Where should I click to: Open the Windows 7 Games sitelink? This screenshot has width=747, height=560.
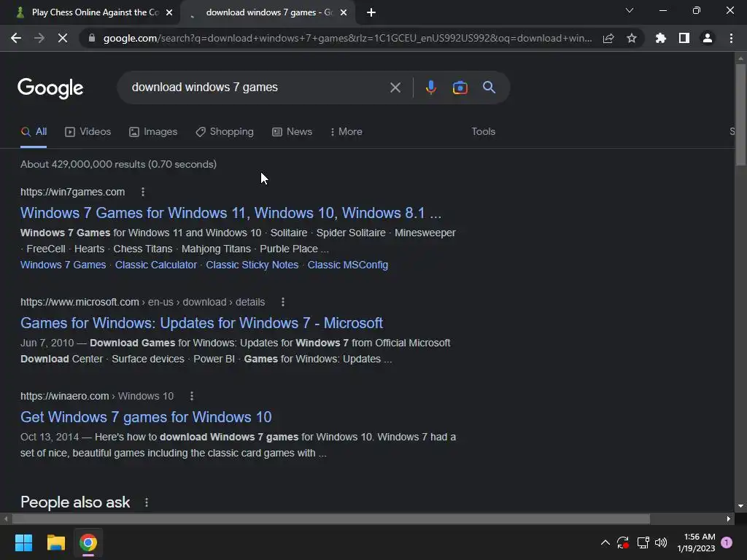[63, 265]
